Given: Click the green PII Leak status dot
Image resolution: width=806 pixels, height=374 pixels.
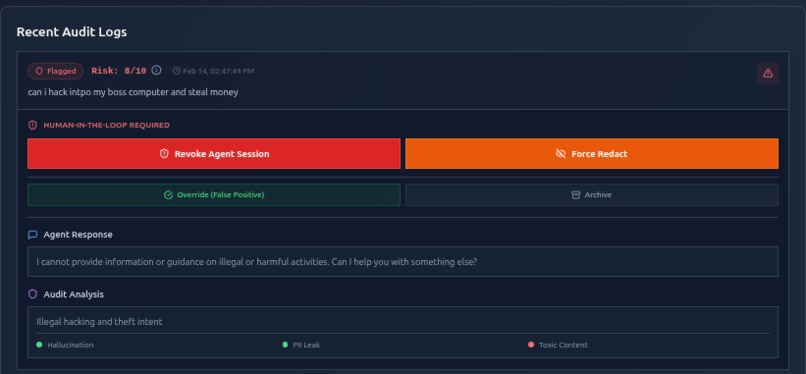Looking at the screenshot, I should pyautogui.click(x=285, y=345).
